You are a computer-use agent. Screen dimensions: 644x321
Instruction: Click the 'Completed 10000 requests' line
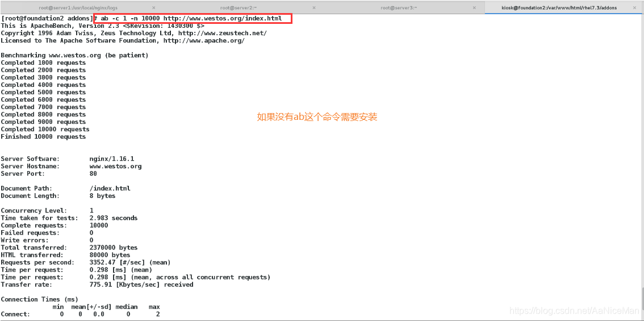45,130
